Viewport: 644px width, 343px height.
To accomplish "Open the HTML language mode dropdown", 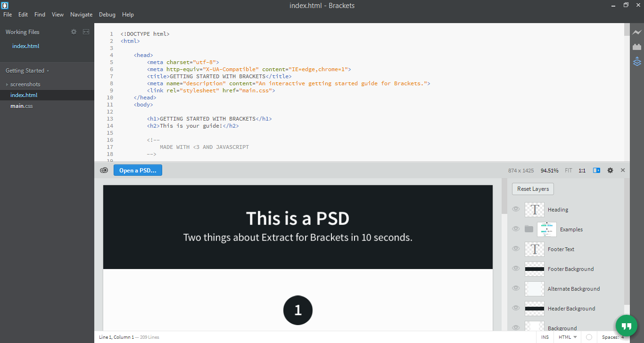I will coord(568,337).
